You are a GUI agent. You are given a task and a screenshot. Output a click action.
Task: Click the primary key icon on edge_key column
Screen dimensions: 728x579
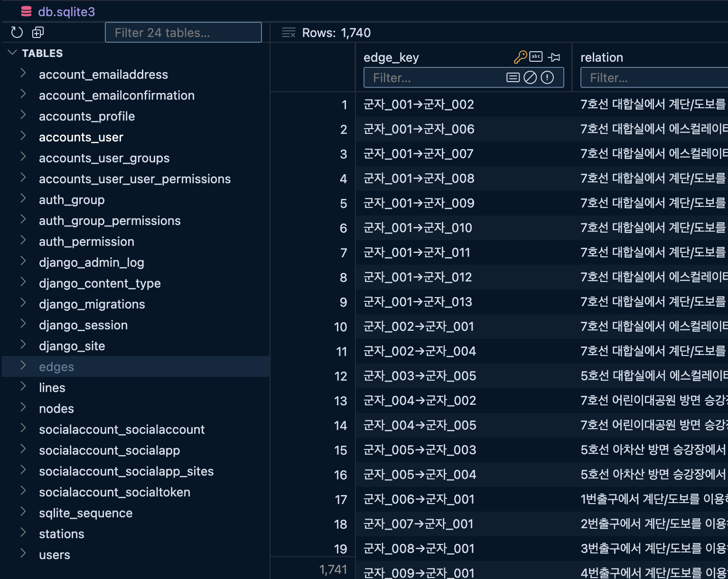click(521, 56)
